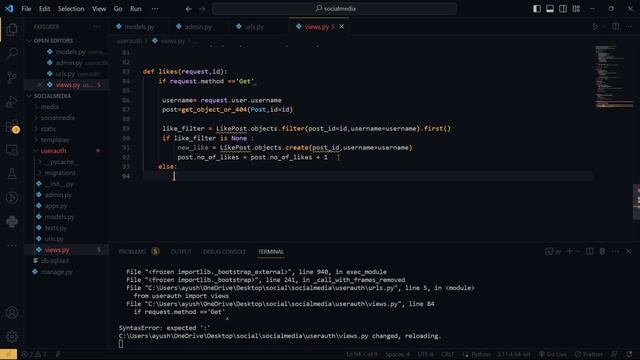Image resolution: width=640 pixels, height=360 pixels.
Task: Expand the media folder
Action: tap(50, 107)
